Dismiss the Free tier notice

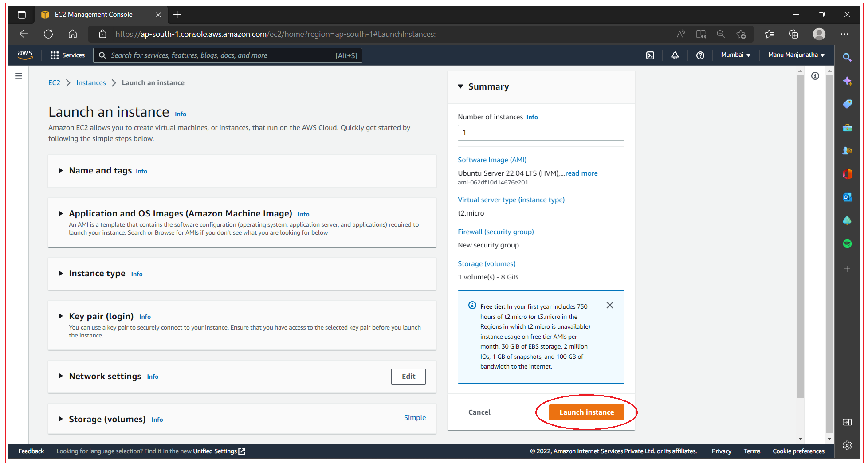[x=610, y=305]
